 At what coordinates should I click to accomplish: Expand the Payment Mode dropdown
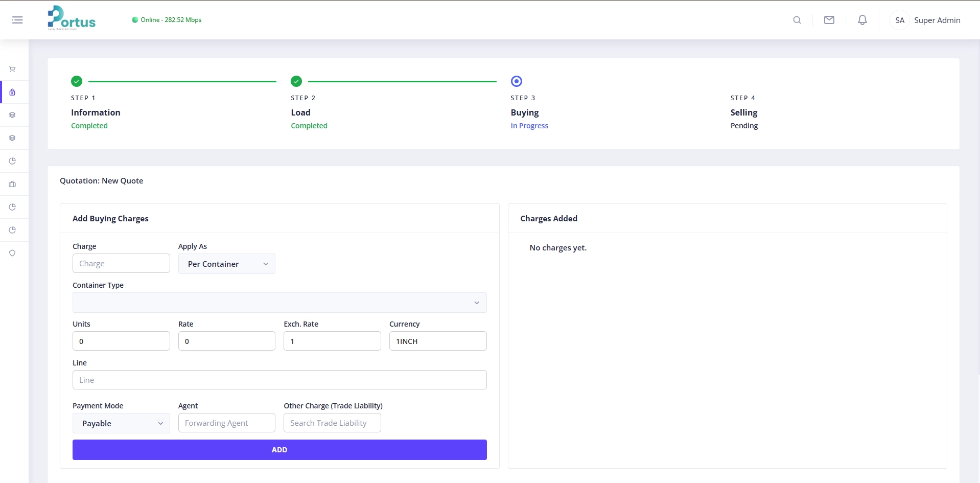pyautogui.click(x=121, y=423)
